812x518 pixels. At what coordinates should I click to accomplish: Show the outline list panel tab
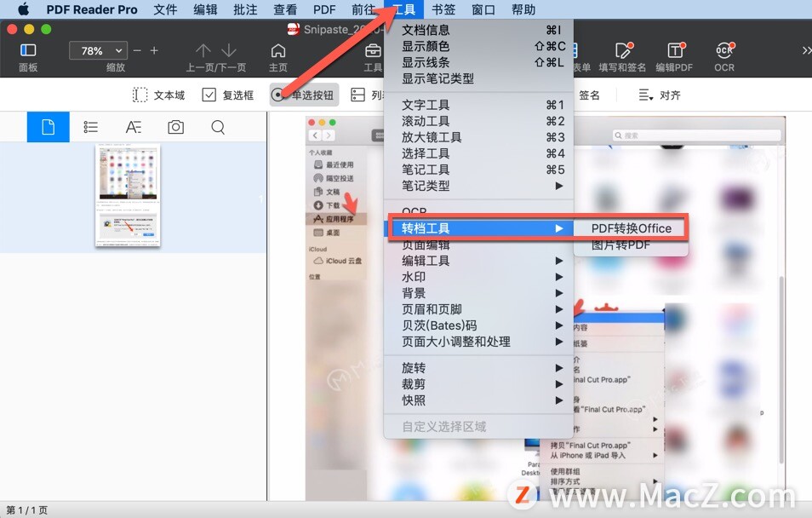pyautogui.click(x=90, y=127)
